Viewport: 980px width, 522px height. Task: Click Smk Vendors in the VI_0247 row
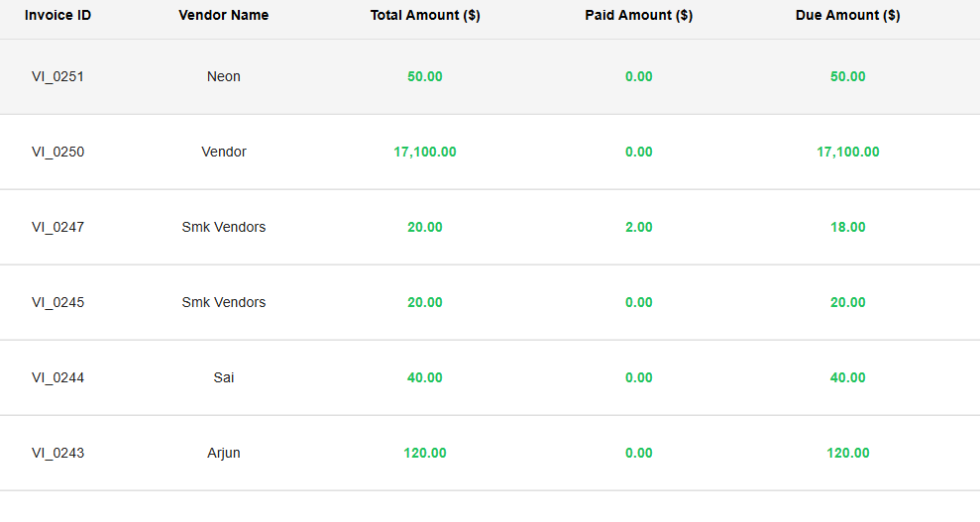tap(224, 227)
